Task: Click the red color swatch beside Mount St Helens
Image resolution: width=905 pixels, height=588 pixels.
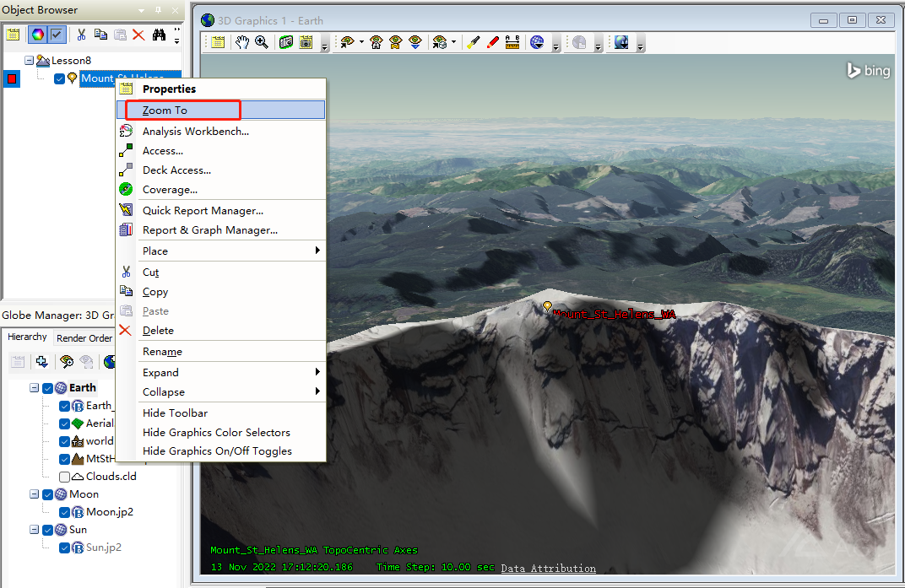Action: [12, 79]
